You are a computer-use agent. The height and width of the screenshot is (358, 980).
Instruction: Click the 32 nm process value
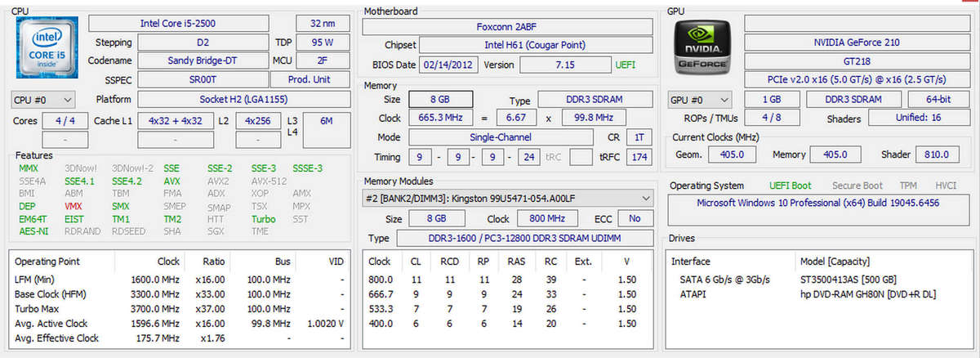[x=322, y=23]
